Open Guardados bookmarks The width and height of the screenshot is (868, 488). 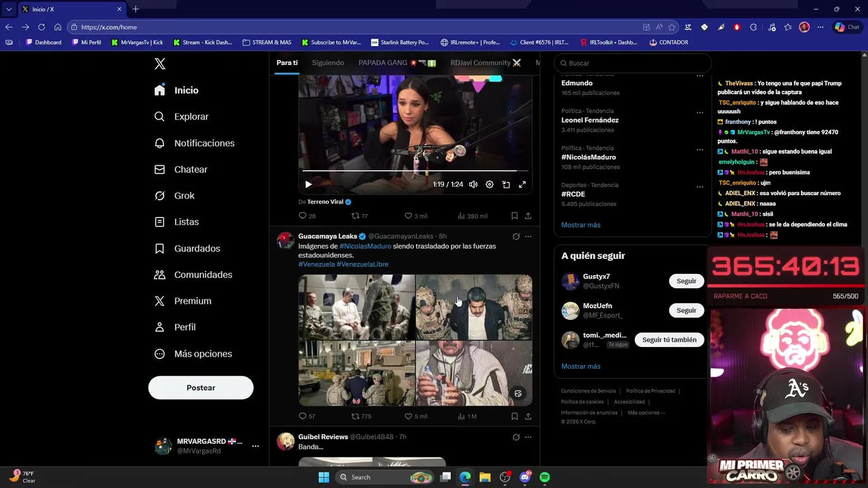coord(187,249)
